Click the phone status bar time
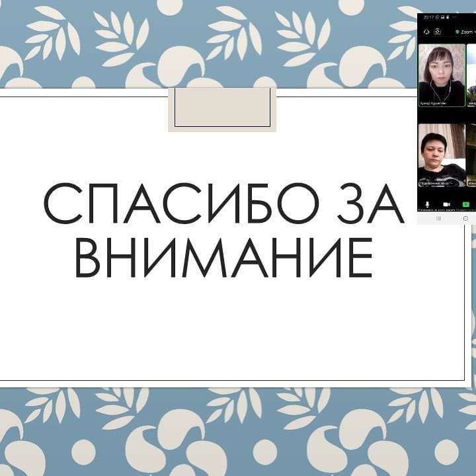Viewport: 476px width, 476px height. (428, 17)
